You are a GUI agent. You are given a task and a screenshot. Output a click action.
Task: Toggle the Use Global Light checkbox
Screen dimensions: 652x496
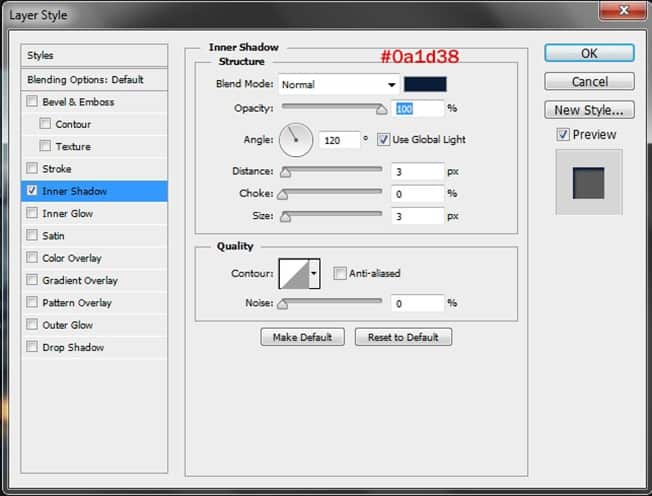(384, 140)
